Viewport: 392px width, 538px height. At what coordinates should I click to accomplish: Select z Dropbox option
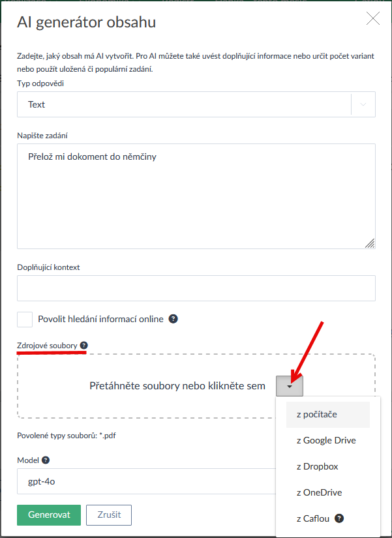click(317, 466)
